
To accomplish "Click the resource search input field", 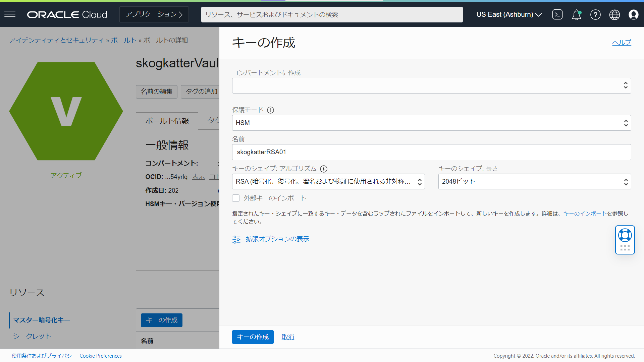I will click(x=331, y=14).
